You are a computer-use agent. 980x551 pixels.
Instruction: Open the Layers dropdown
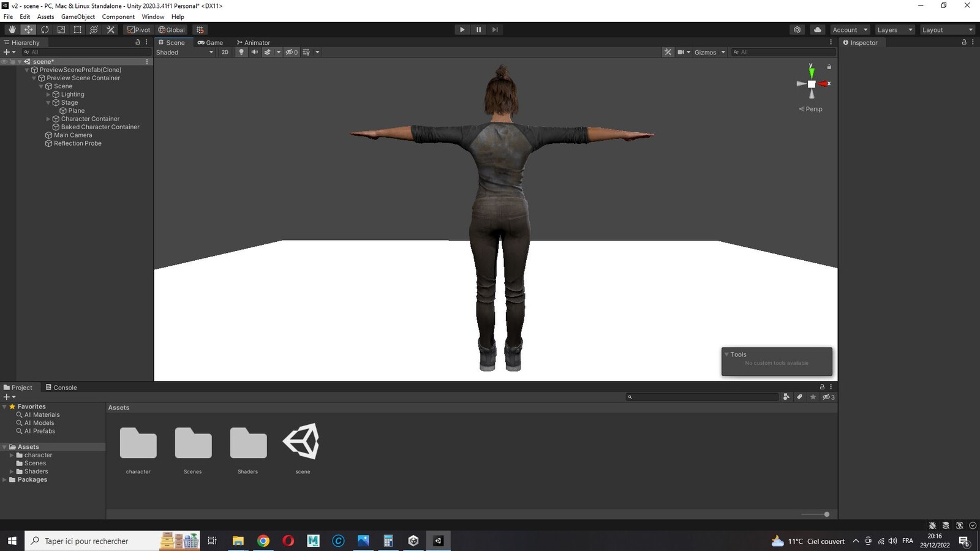pyautogui.click(x=894, y=29)
